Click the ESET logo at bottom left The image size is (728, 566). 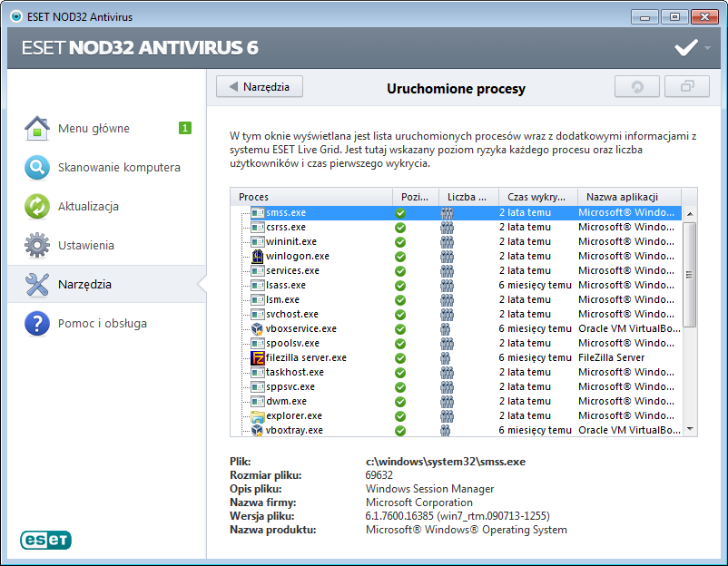point(45,540)
